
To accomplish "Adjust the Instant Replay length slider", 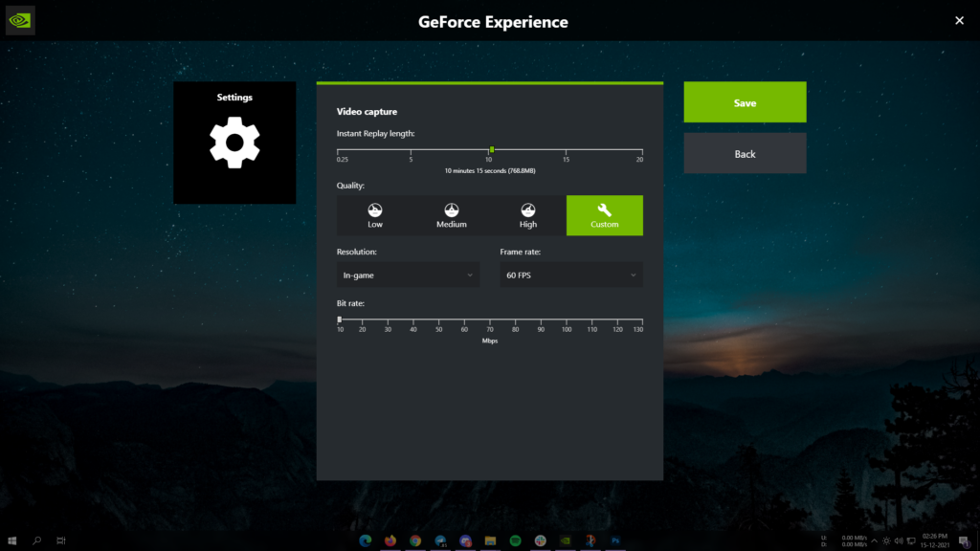I will (491, 149).
